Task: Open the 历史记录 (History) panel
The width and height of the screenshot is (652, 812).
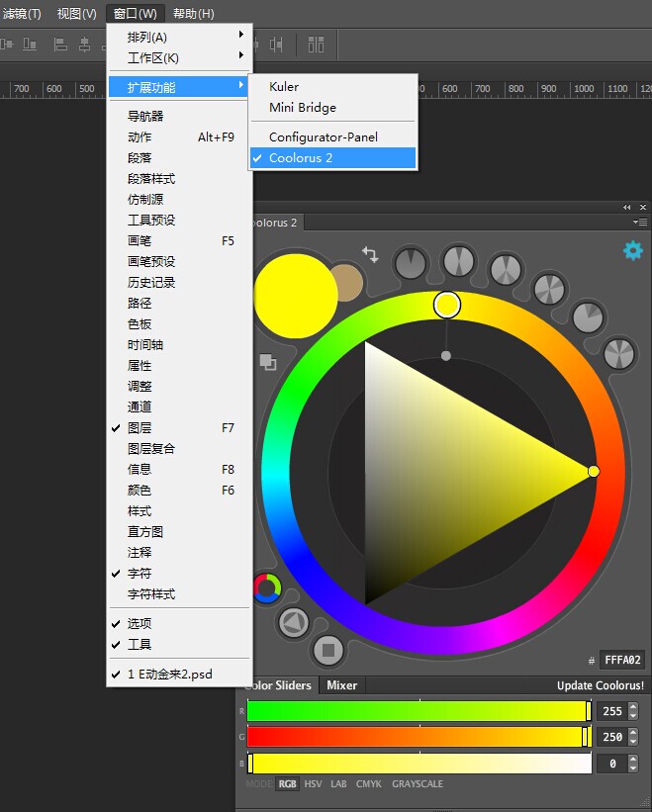Action: 180,282
